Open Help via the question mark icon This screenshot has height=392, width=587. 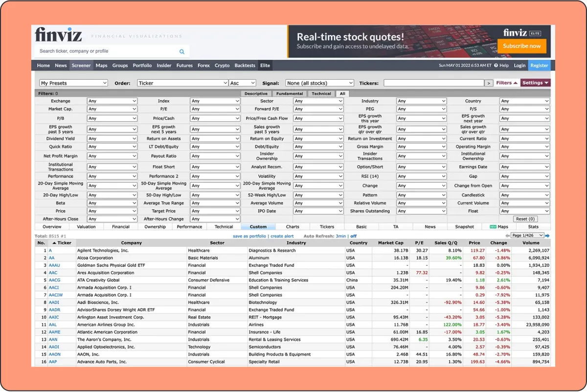pos(496,65)
